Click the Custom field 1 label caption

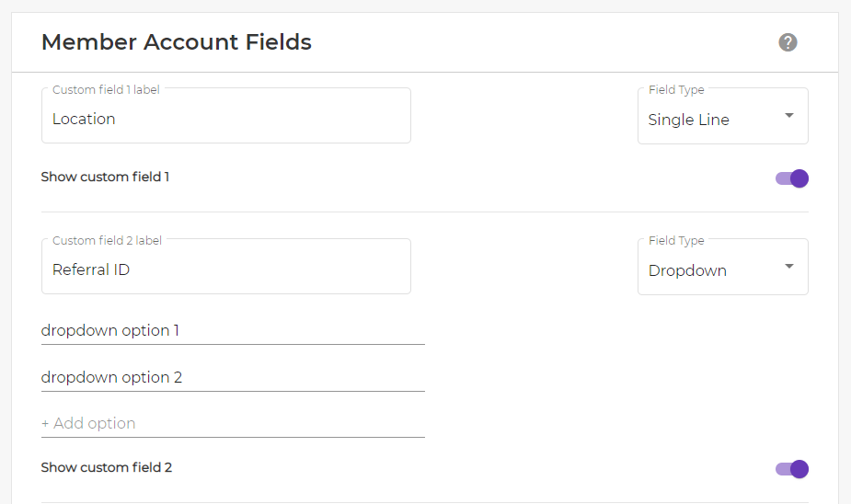click(107, 89)
